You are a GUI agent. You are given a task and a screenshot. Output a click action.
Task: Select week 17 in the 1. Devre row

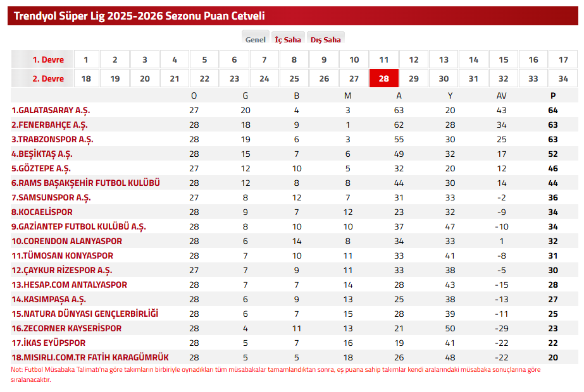(x=562, y=59)
